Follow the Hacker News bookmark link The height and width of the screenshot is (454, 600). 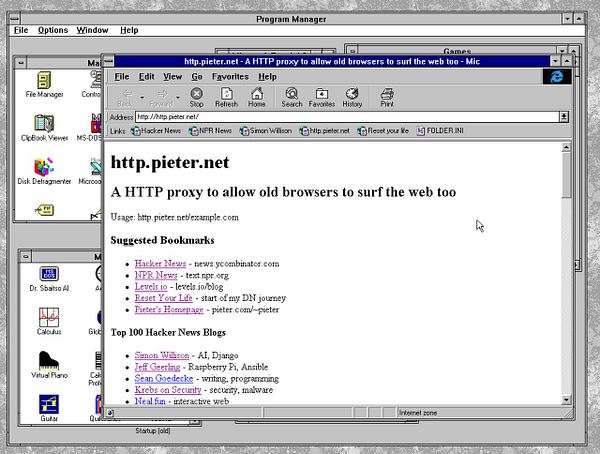(x=160, y=263)
